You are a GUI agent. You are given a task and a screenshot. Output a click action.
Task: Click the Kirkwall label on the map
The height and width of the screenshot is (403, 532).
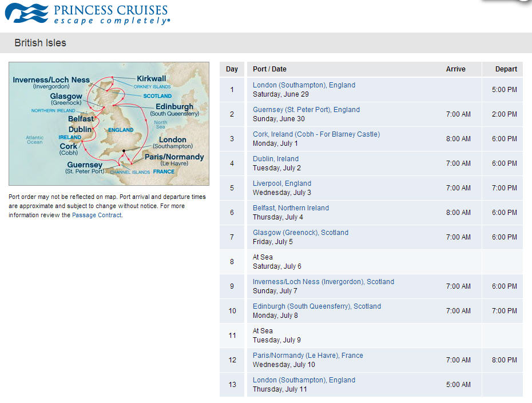click(151, 78)
